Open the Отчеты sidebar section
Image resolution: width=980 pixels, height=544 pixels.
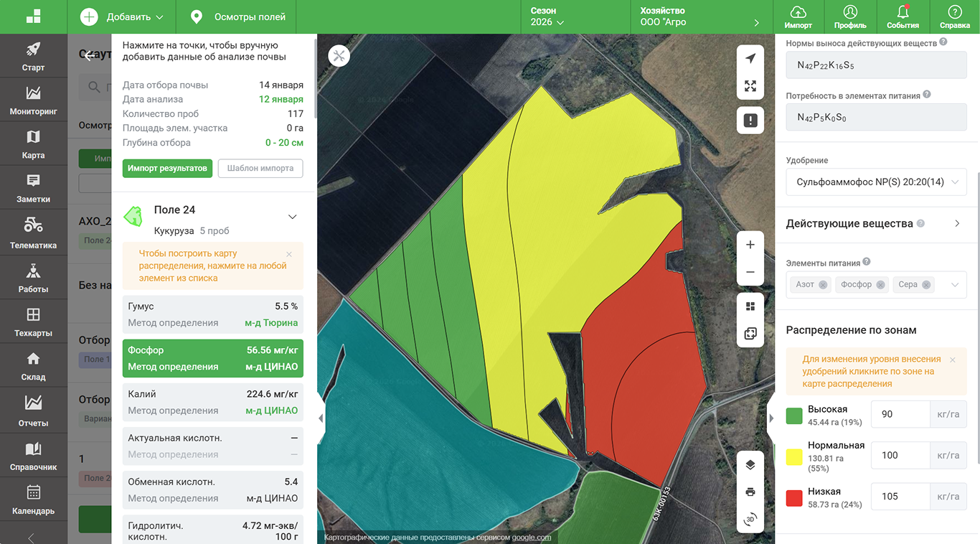tap(33, 411)
